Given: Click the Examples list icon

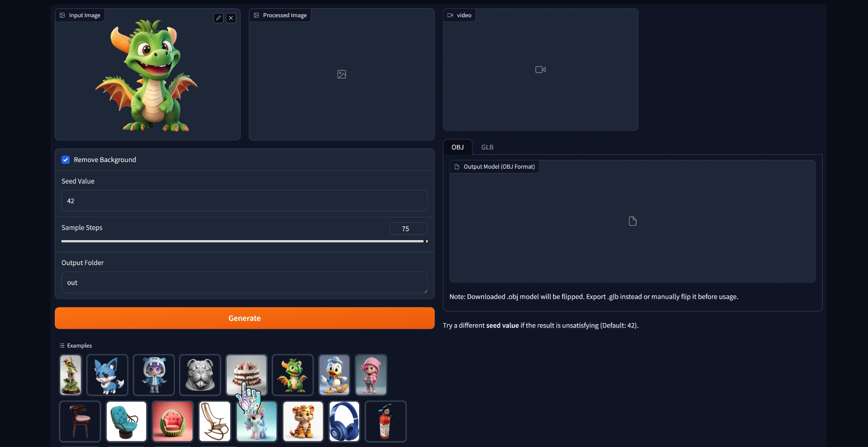Looking at the screenshot, I should click(x=62, y=346).
